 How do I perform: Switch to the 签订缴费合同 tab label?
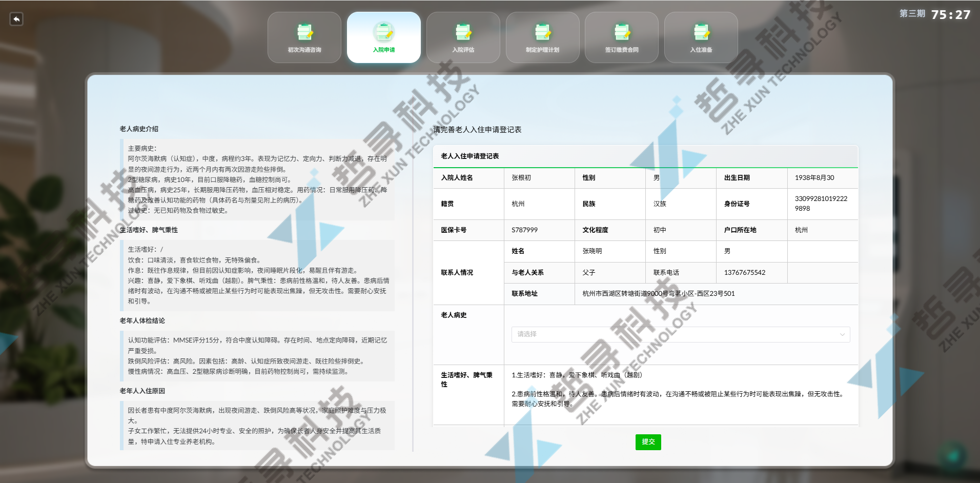click(622, 50)
